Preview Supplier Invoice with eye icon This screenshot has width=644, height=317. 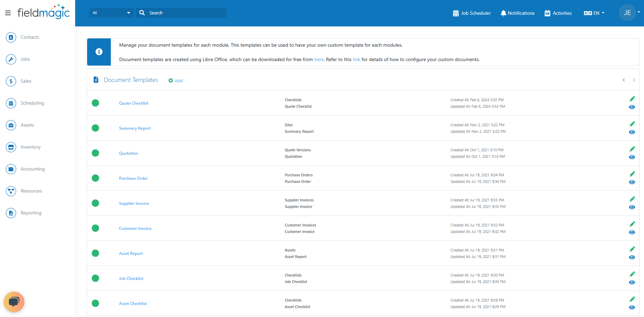[x=632, y=207]
